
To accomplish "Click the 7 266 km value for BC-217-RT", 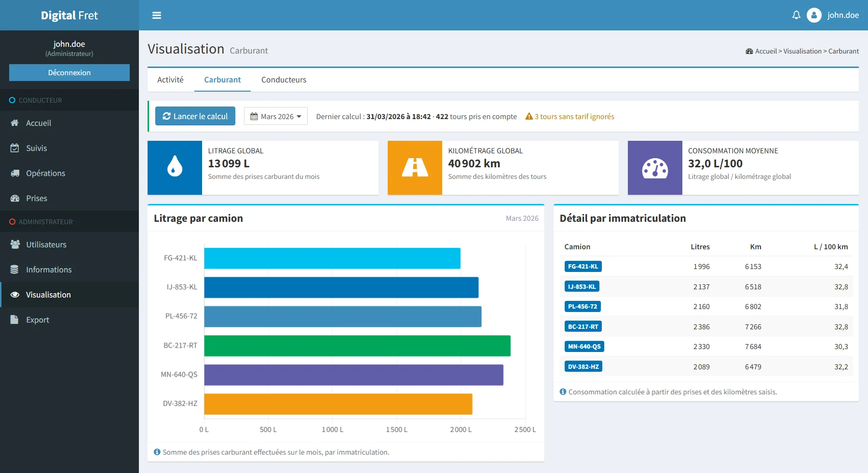I will pos(753,326).
